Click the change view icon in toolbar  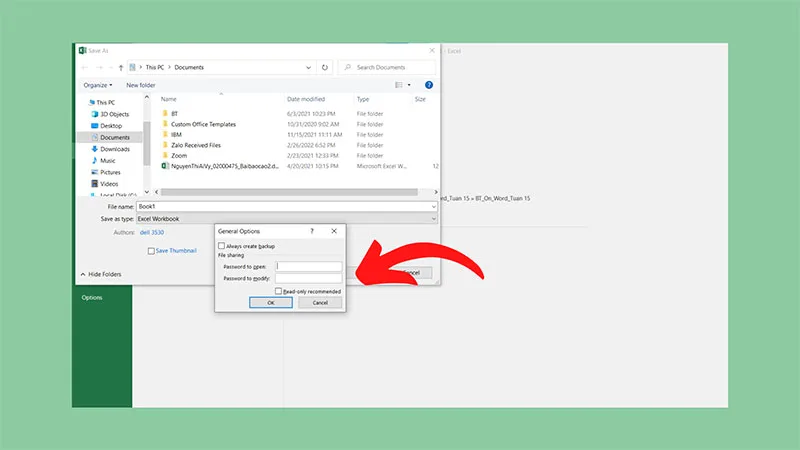pos(399,85)
